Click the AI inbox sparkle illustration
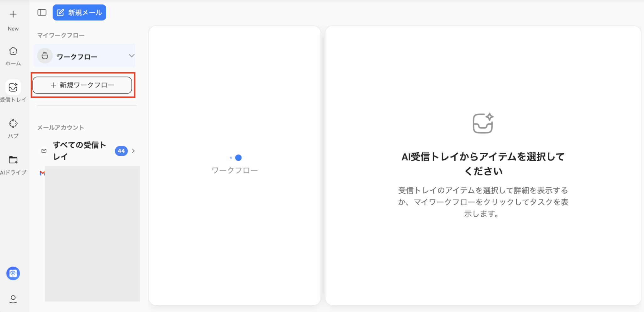The height and width of the screenshot is (312, 644). 483,123
